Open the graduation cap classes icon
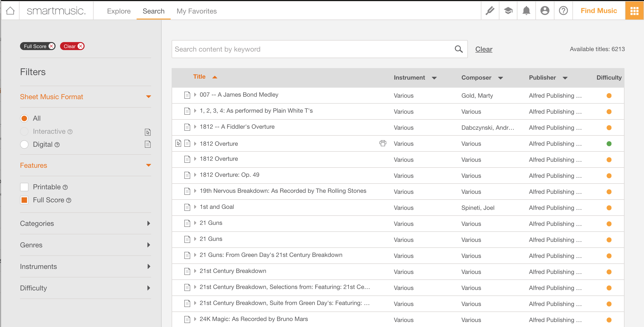Screen dimensions: 644x327 coord(508,11)
